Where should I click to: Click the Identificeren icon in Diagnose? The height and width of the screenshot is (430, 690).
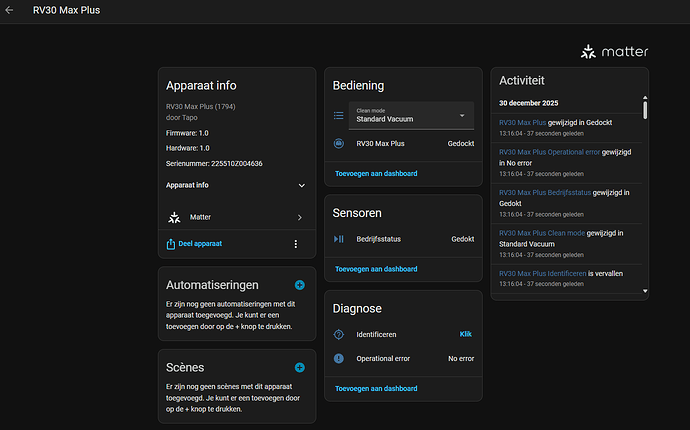338,334
